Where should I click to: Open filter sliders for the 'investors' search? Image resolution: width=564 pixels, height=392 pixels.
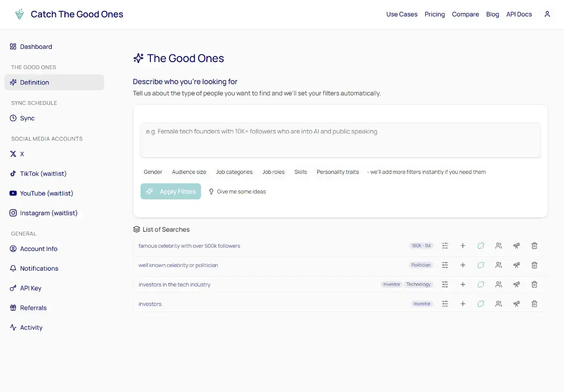(x=445, y=304)
